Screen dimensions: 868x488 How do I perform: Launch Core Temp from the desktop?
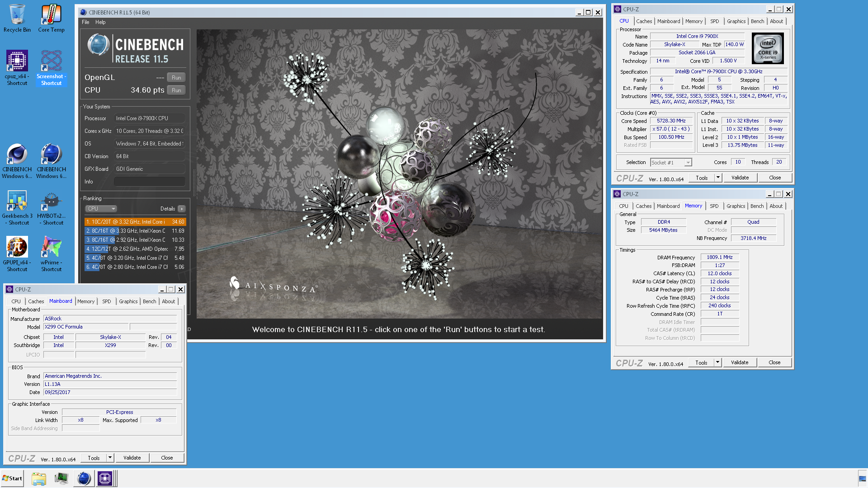51,18
